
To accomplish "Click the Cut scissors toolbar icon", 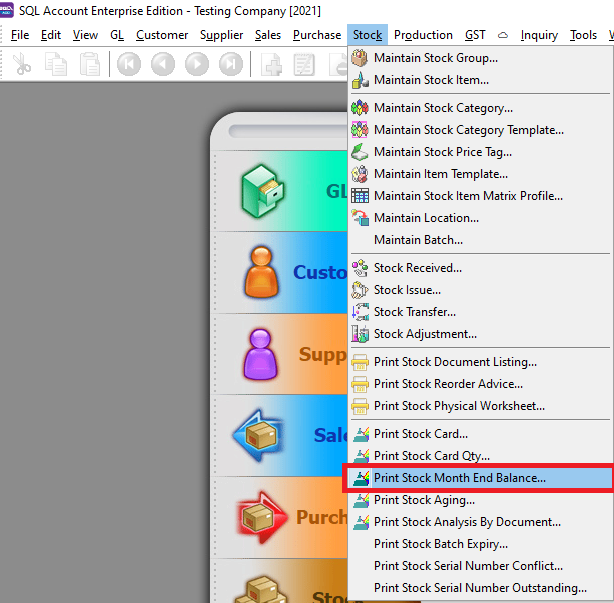I will coord(22,65).
